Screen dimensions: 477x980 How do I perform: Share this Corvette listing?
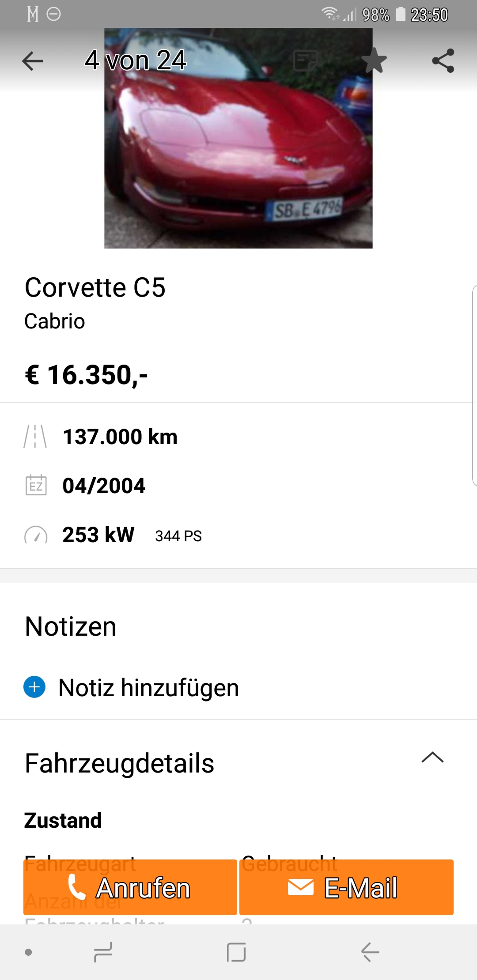pos(443,61)
